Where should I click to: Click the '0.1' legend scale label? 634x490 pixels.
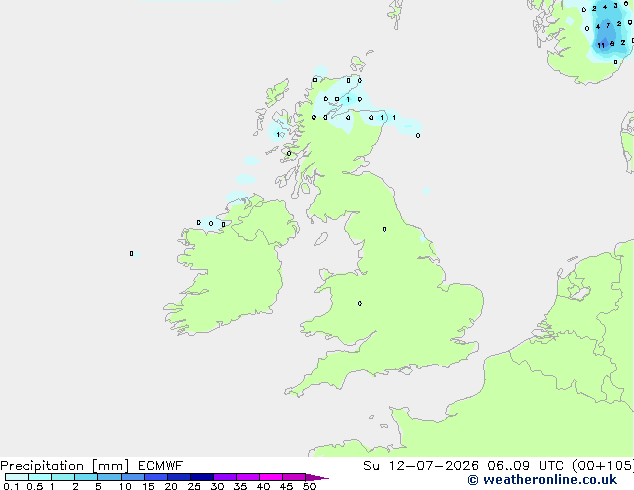coord(11,486)
